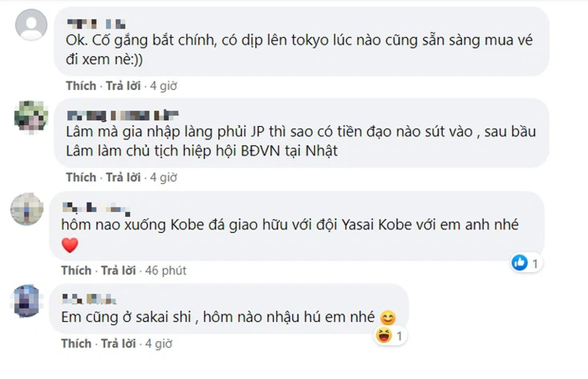Reply to the sakai shi comment
588x379 pixels.
(x=118, y=344)
